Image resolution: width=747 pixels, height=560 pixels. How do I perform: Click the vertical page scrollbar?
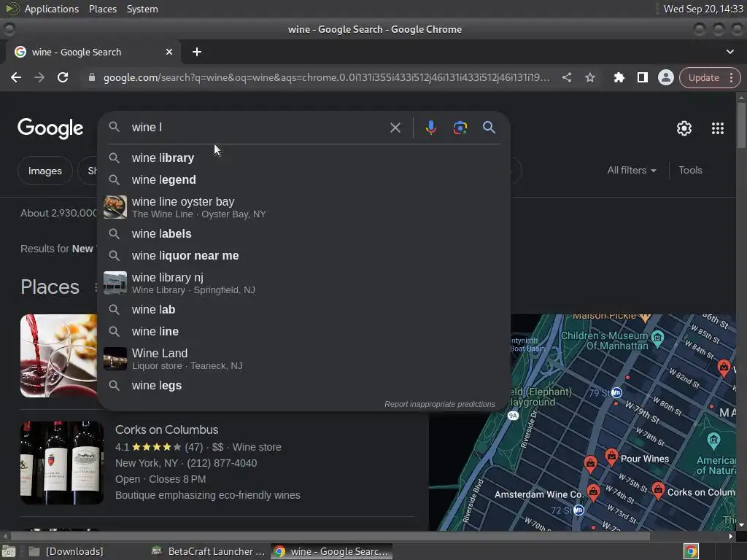point(741,125)
